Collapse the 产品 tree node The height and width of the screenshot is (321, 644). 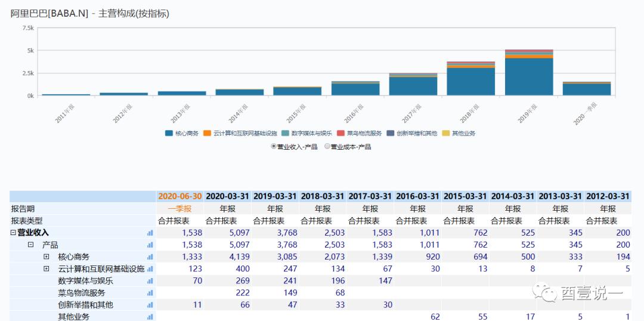[30, 245]
